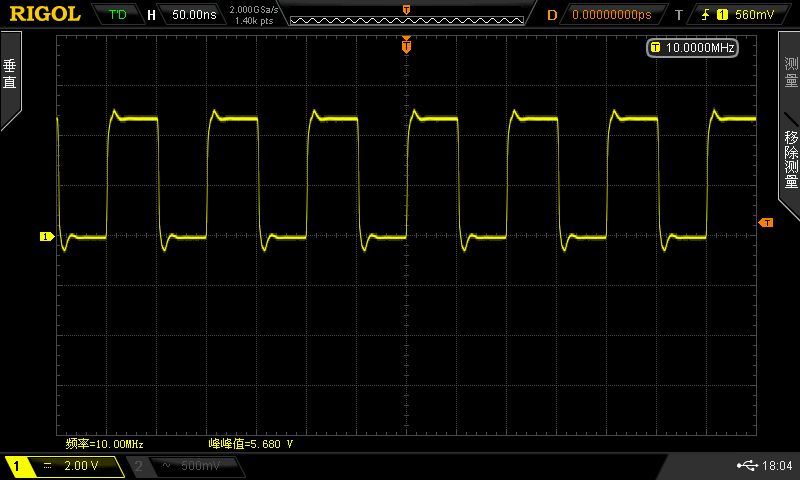Click the RIGOL logo
This screenshot has width=800, height=480.
tap(45, 14)
